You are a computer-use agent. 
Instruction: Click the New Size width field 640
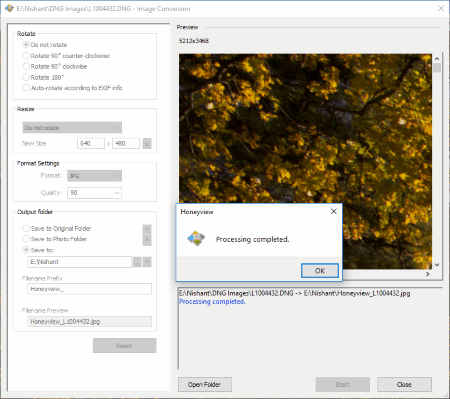tap(91, 143)
